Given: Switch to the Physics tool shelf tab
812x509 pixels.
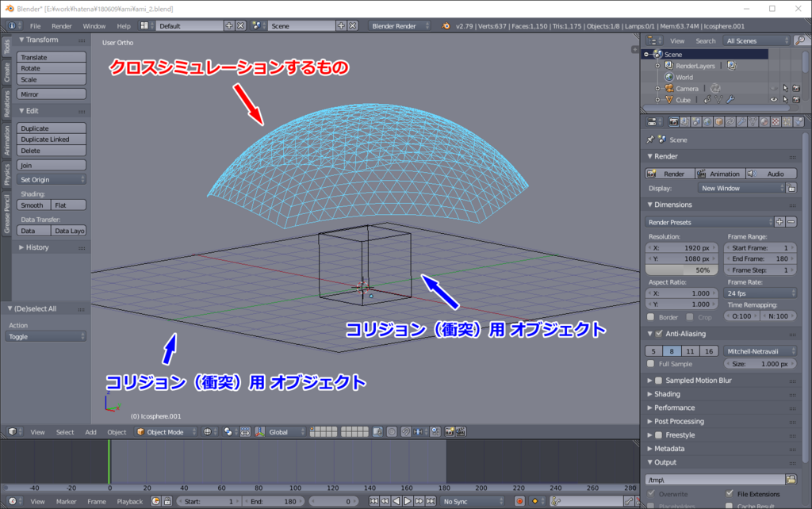Looking at the screenshot, I should coord(6,174).
